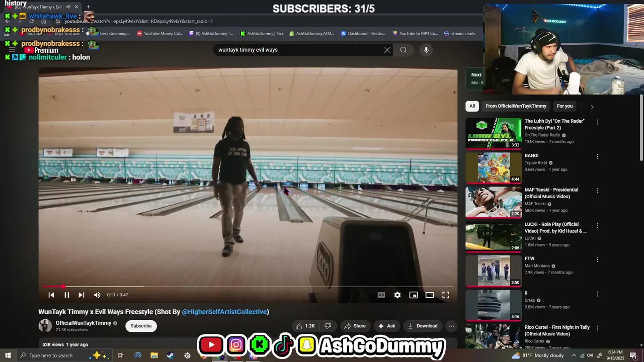
Task: Open notification center on taskbar
Action: (x=633, y=355)
